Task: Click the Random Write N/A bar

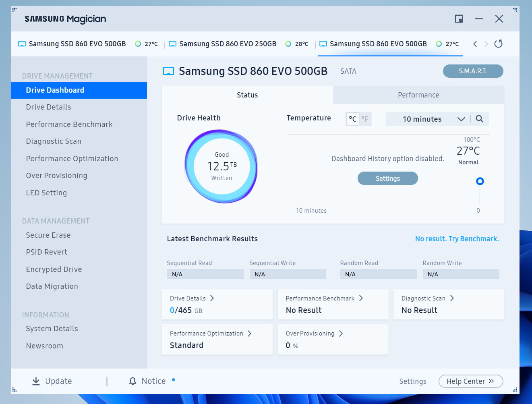Action: point(461,274)
